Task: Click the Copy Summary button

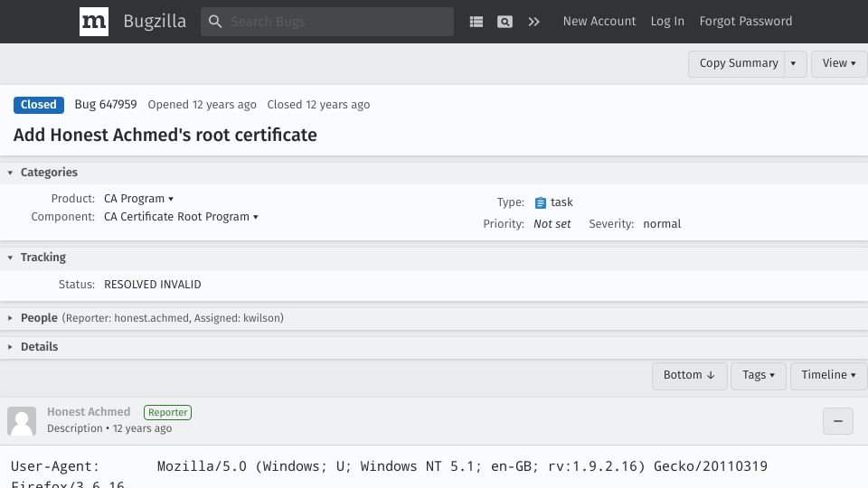Action: coord(737,63)
